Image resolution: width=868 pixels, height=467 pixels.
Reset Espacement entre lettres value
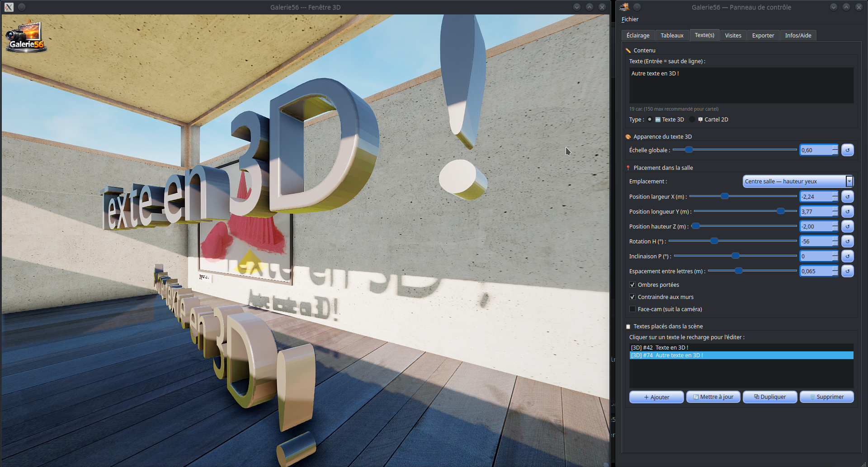pos(847,271)
